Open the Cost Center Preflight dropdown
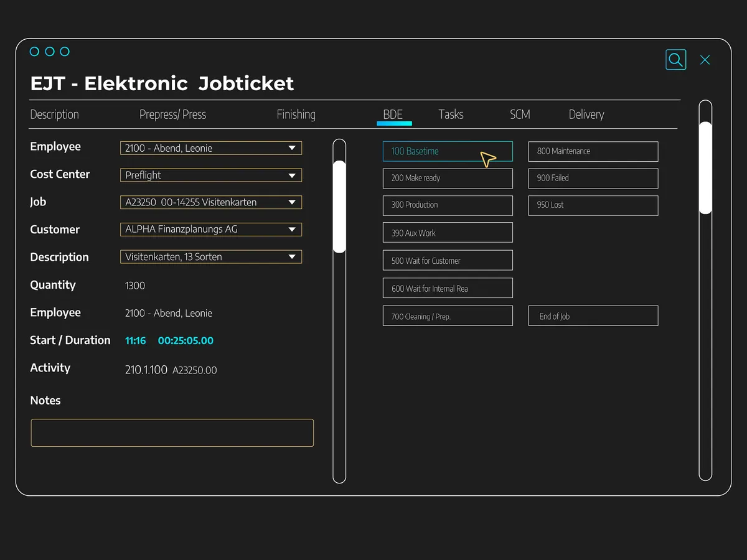The image size is (747, 560). [x=291, y=175]
